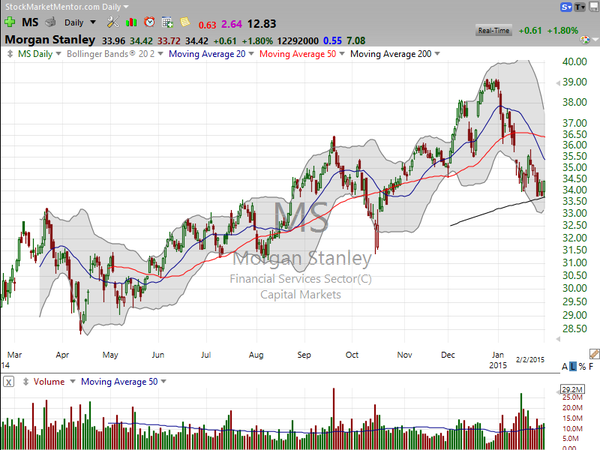Click the blue S dropdown icon

pyautogui.click(x=566, y=7)
